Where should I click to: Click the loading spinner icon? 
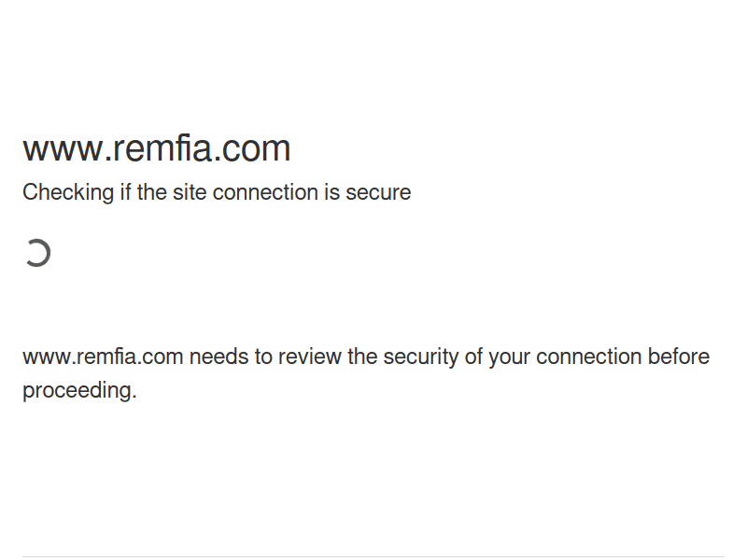click(x=37, y=253)
